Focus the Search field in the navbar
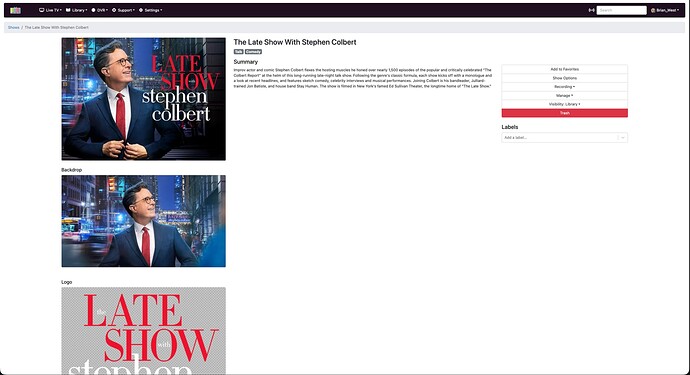 pyautogui.click(x=621, y=10)
